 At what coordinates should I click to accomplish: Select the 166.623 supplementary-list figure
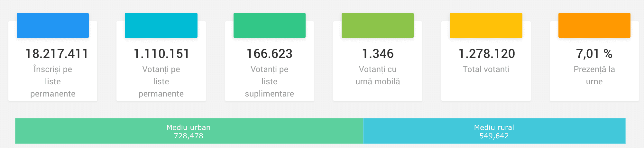click(270, 54)
